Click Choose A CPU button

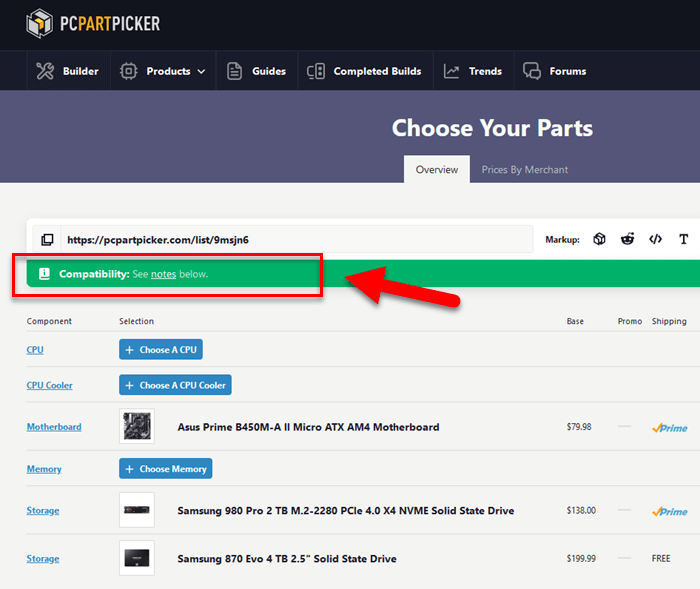tap(161, 349)
